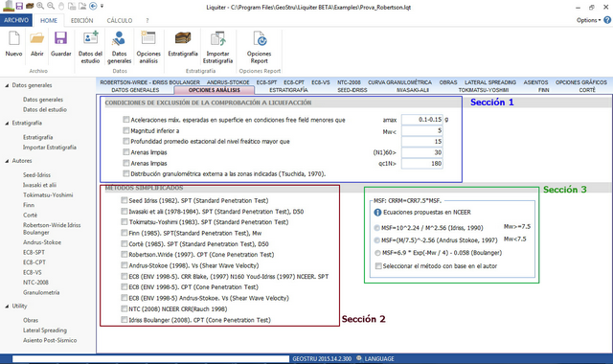Check Robertson.Wride (1997) CPT method
The image size is (613, 364).
(x=125, y=255)
